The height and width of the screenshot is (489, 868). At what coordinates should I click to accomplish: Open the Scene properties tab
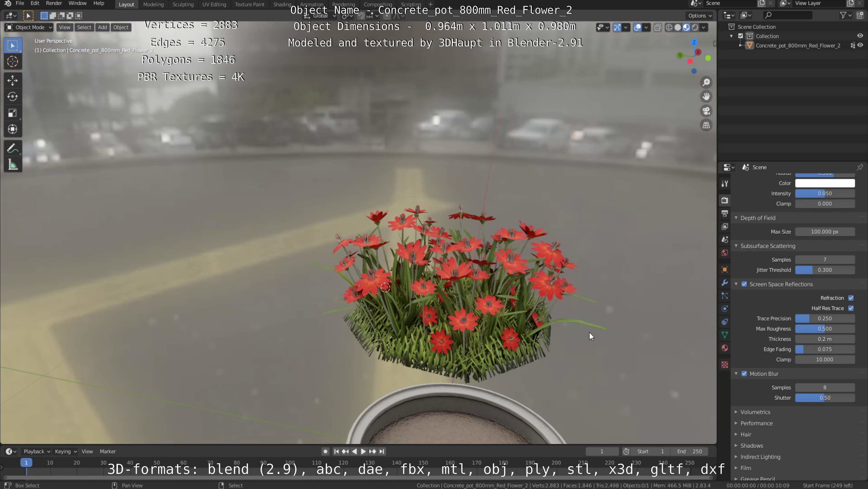[x=725, y=240]
